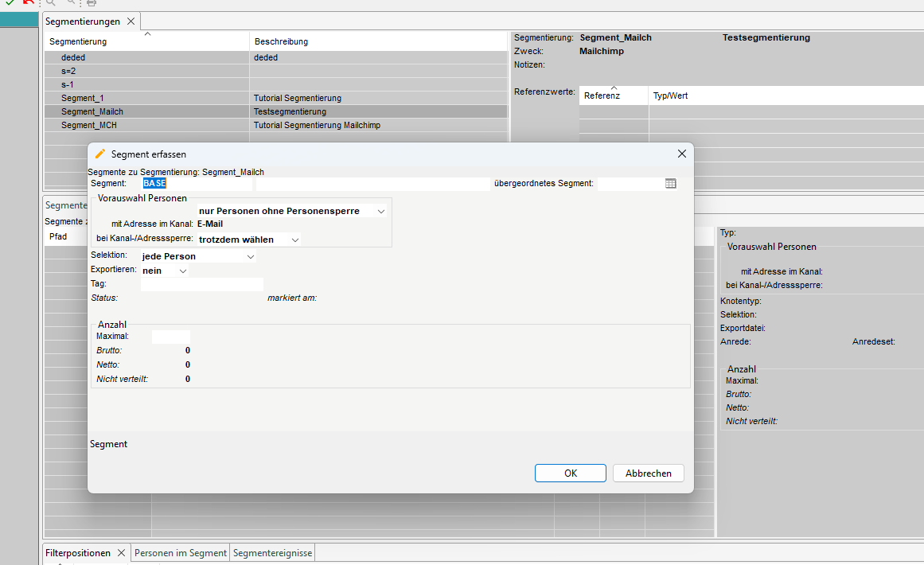Click the printer icon in the toolbar
The height and width of the screenshot is (565, 924).
(x=92, y=3)
